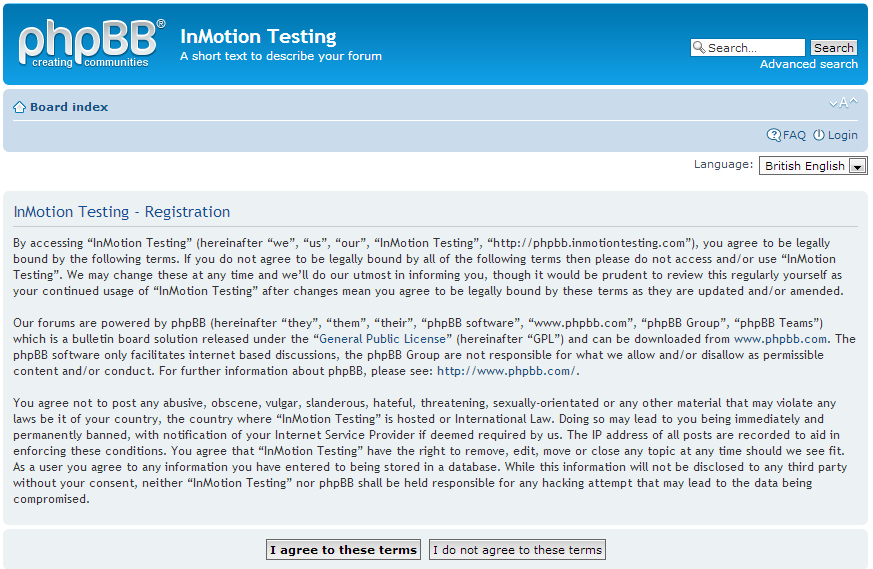Click the FAQ question mark icon
The height and width of the screenshot is (569, 873).
[773, 135]
